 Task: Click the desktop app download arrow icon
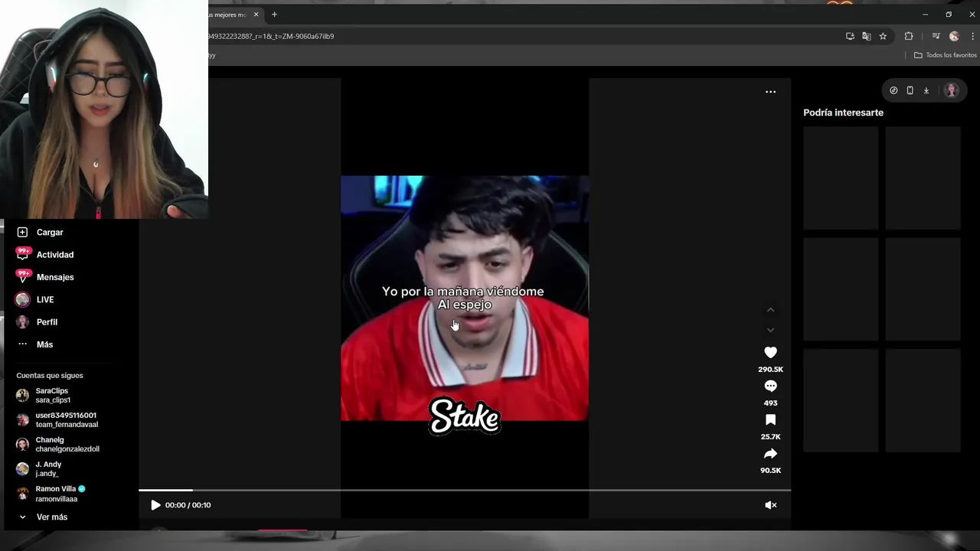click(926, 90)
